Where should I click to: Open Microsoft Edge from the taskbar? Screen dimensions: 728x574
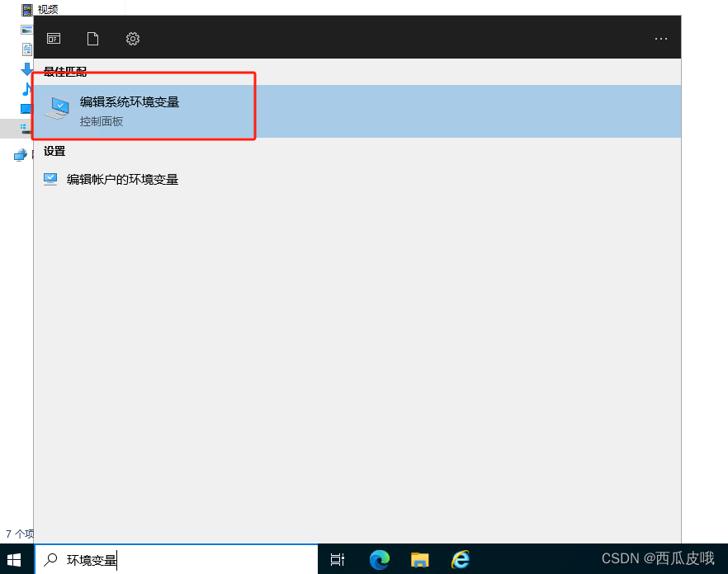(380, 559)
